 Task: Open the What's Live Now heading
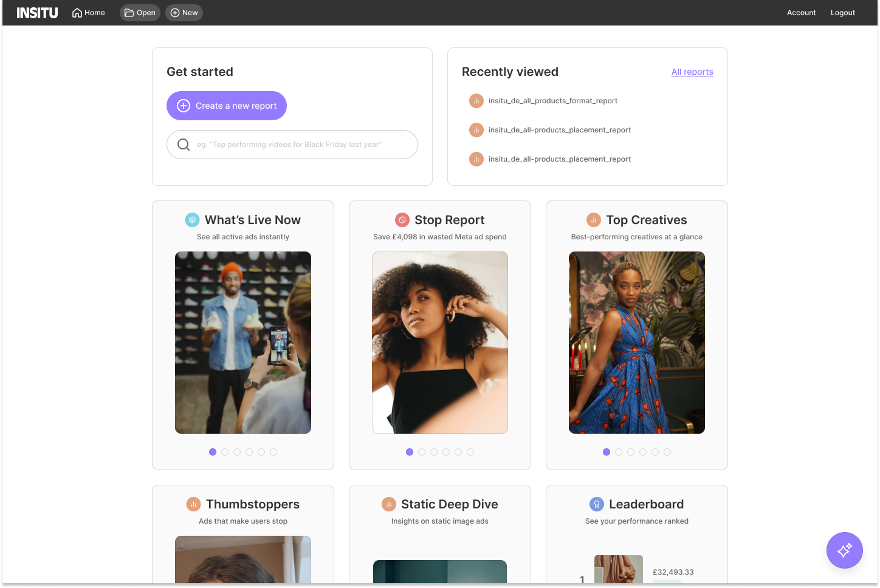[253, 220]
